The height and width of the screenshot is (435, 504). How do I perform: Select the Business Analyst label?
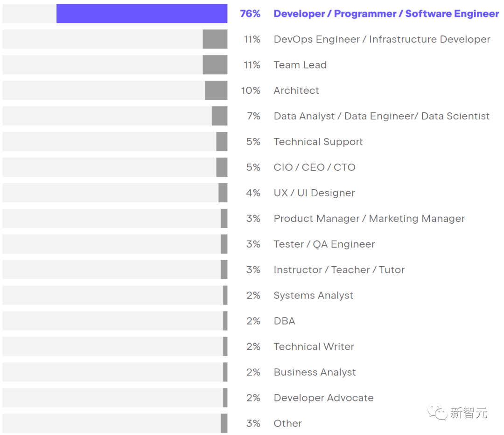tap(315, 373)
